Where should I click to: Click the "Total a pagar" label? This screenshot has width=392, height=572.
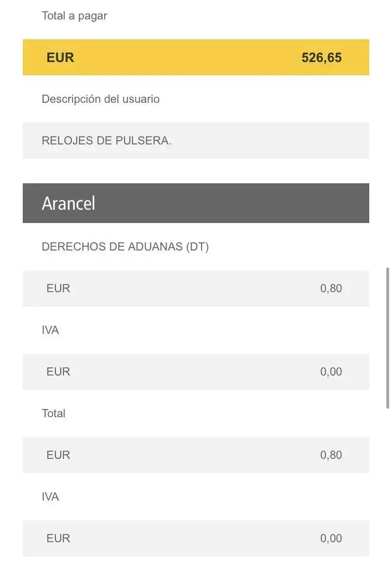tap(74, 16)
